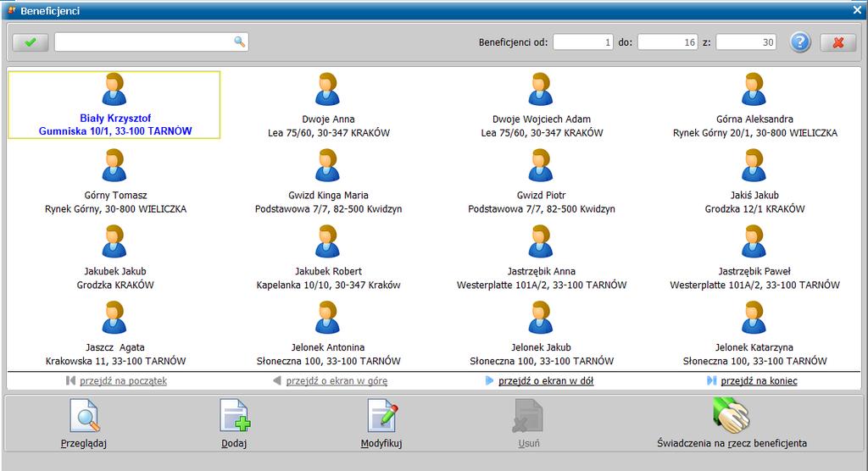
Task: Click the magnifier icon in search box
Action: pyautogui.click(x=239, y=42)
